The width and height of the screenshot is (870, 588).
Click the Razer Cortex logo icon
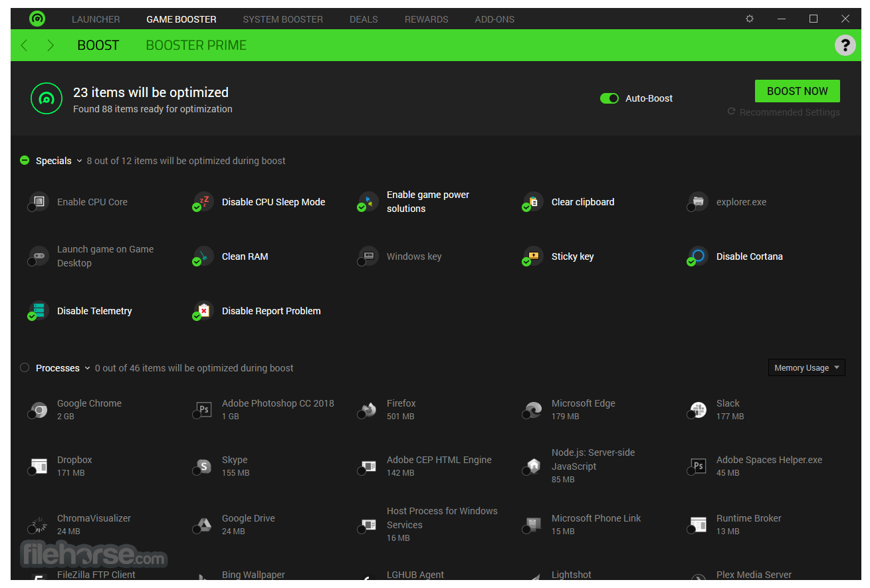37,19
